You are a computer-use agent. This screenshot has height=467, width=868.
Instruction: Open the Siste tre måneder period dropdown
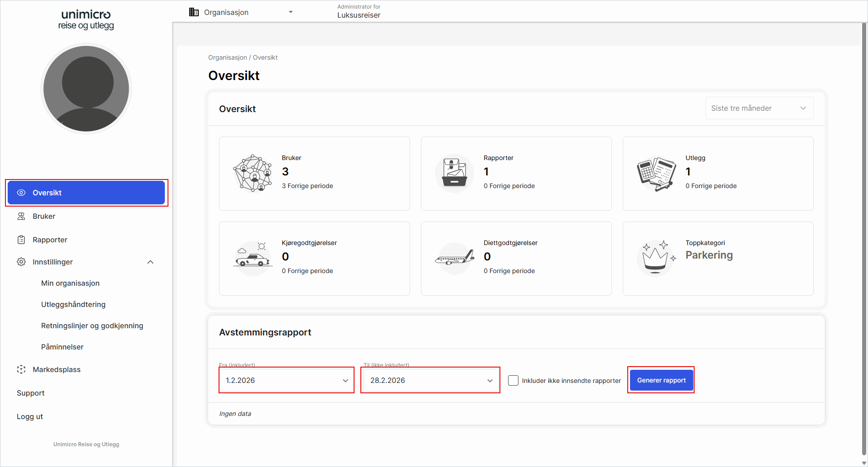click(x=759, y=108)
